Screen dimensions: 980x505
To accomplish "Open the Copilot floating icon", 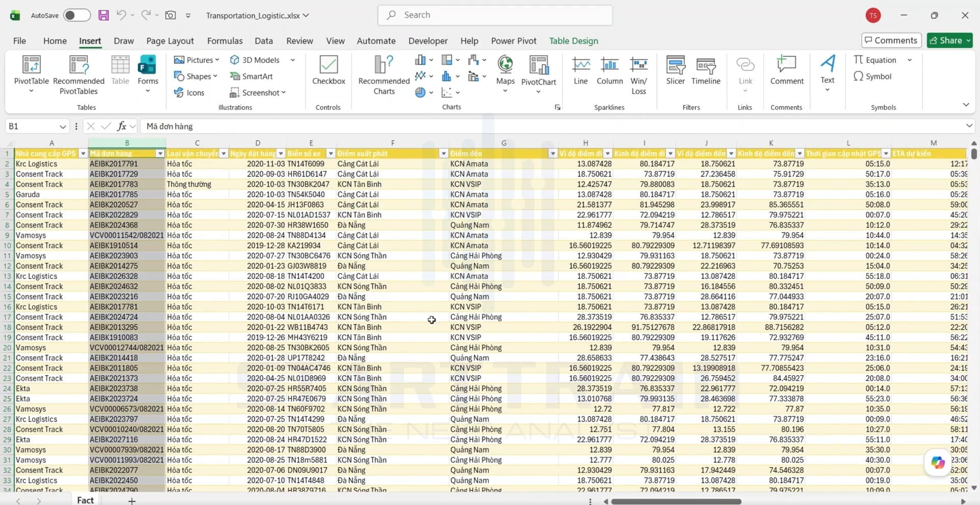I will coord(938,463).
